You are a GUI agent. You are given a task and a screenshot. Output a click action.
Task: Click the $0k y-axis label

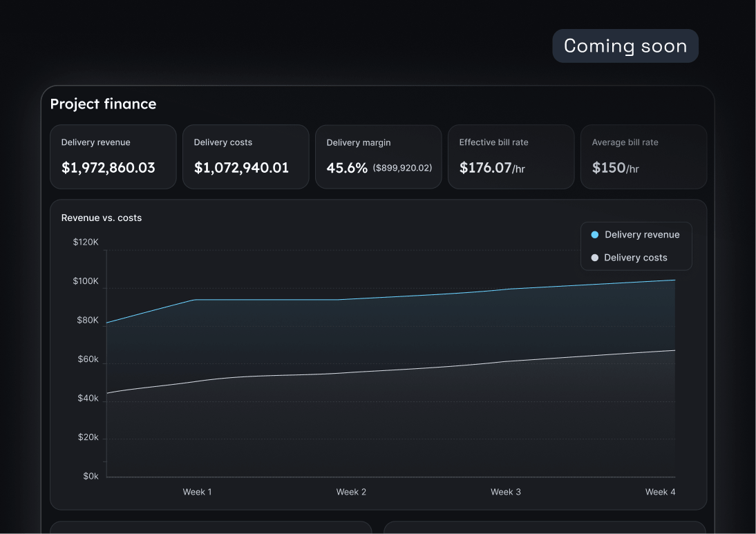coord(91,476)
